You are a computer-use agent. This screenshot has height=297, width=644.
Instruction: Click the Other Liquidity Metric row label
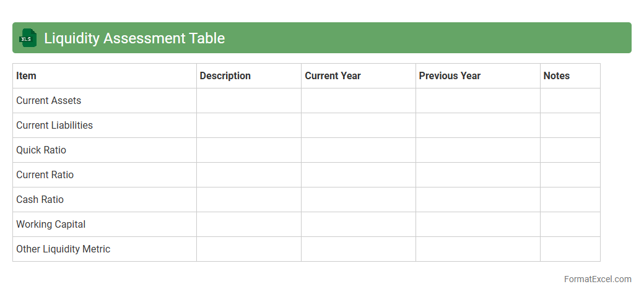pos(63,249)
